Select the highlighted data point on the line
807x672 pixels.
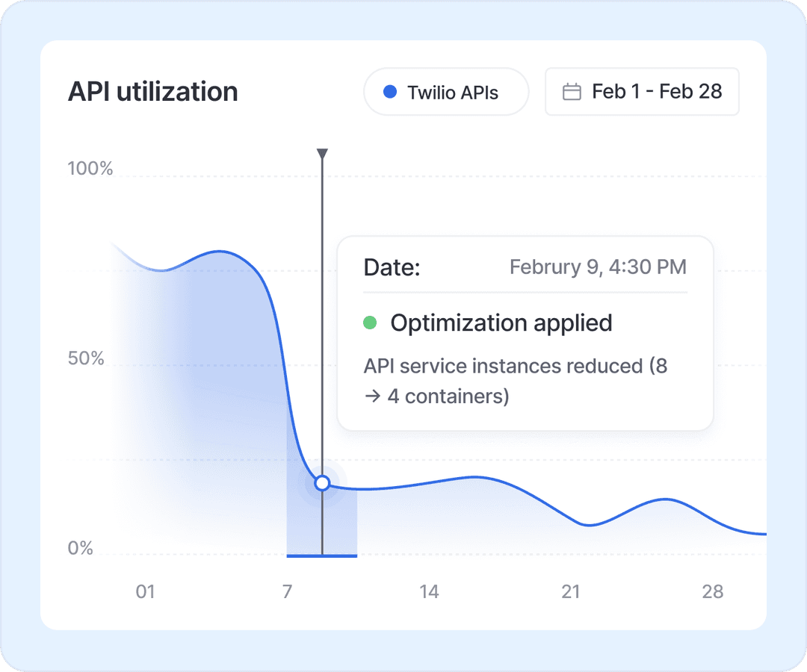(x=322, y=483)
